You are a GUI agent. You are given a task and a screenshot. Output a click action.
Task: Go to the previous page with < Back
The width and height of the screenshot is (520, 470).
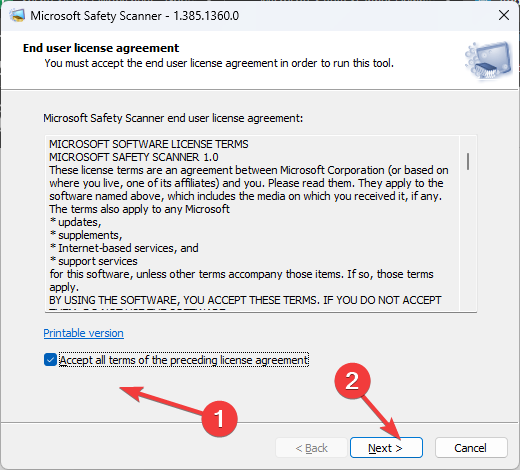coord(311,448)
